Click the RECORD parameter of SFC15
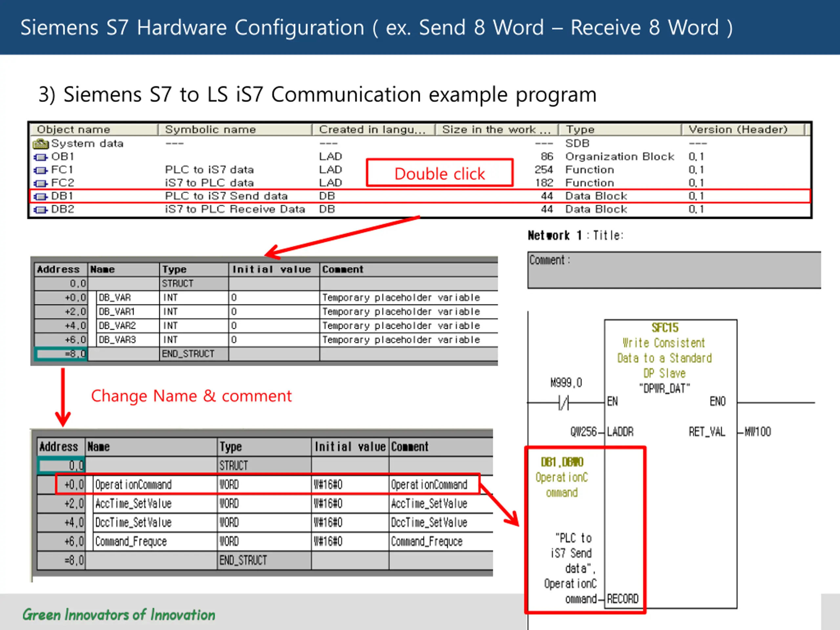This screenshot has height=630, width=840. (622, 599)
